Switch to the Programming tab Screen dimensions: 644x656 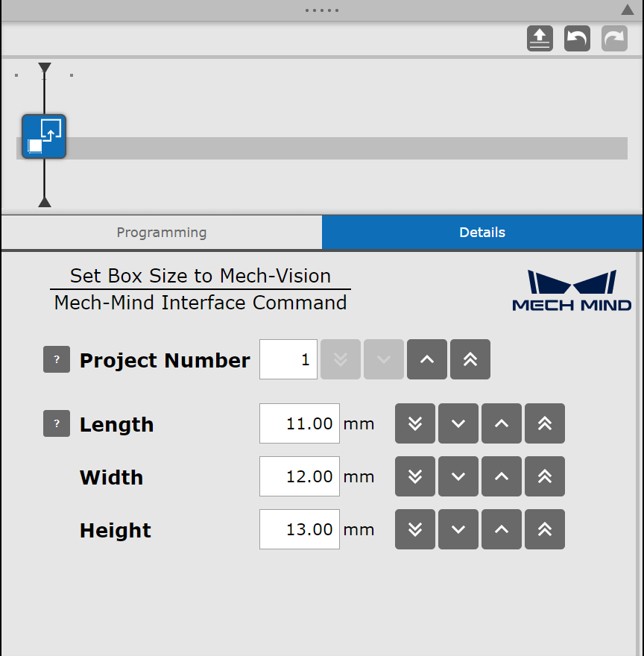tap(162, 232)
